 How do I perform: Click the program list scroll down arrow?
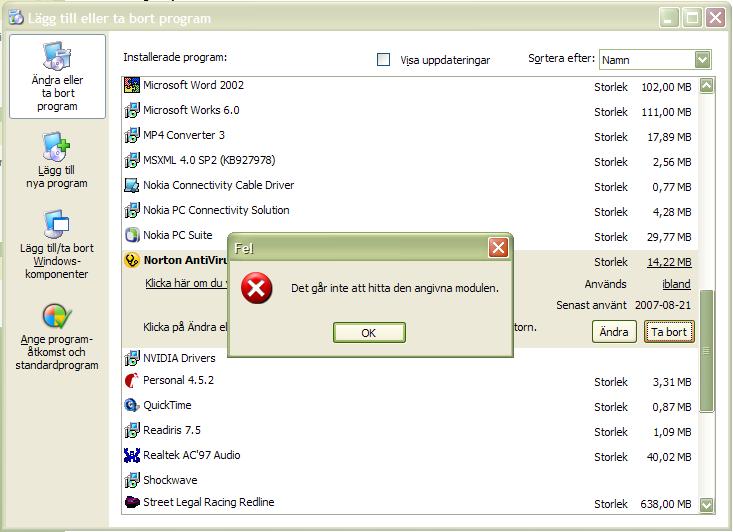point(707,505)
